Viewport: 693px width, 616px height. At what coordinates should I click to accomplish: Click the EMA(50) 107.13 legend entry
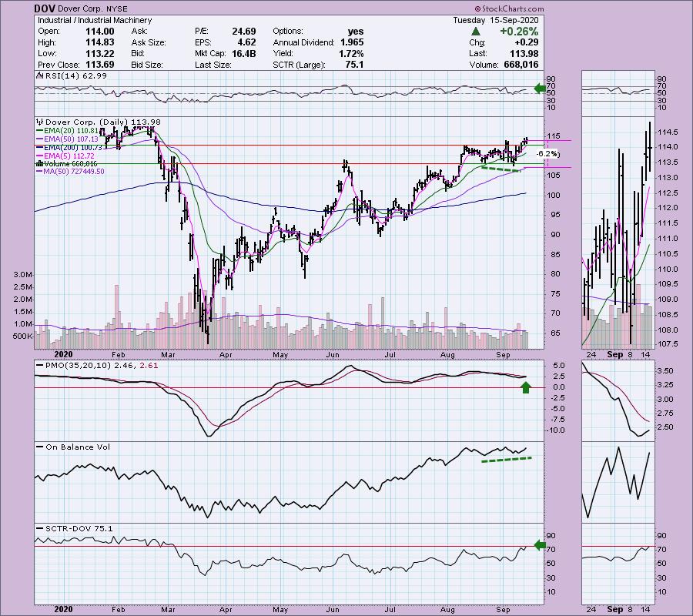[71, 139]
